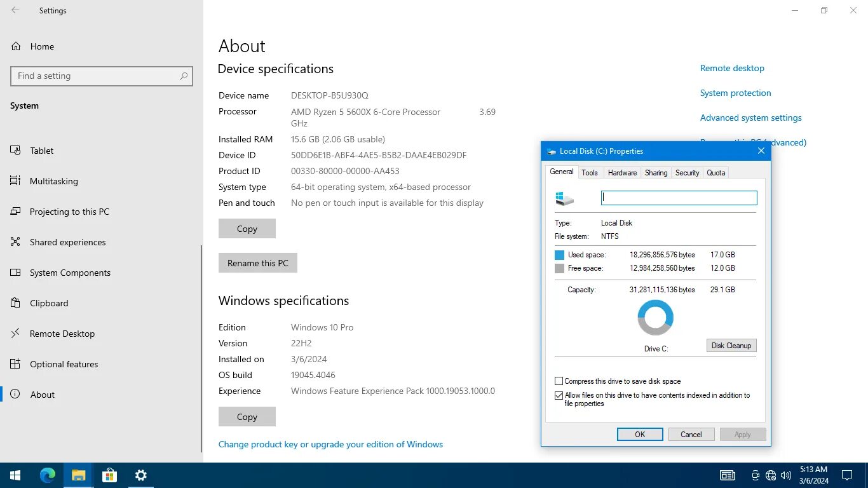Open Advanced system settings link
This screenshot has height=488, width=868.
[751, 118]
